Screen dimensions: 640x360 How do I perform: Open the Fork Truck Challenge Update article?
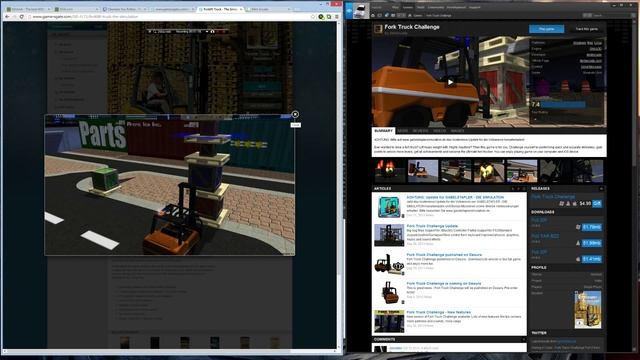(x=432, y=226)
